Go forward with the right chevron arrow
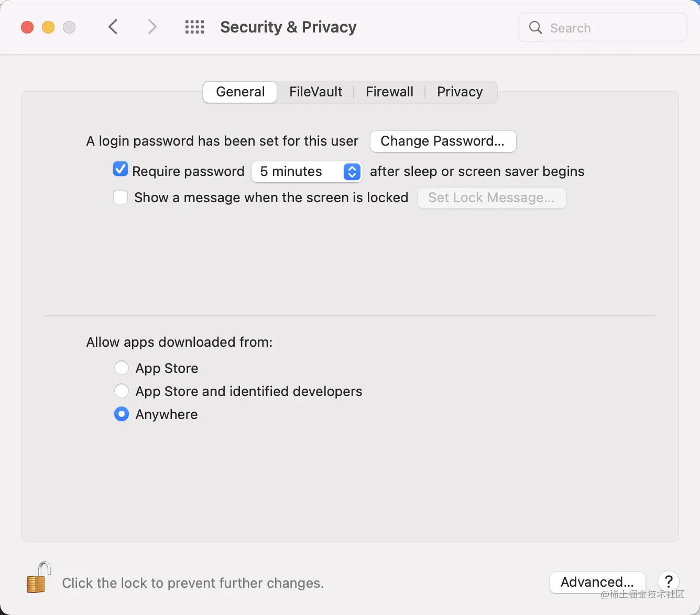This screenshot has height=615, width=700. (152, 27)
